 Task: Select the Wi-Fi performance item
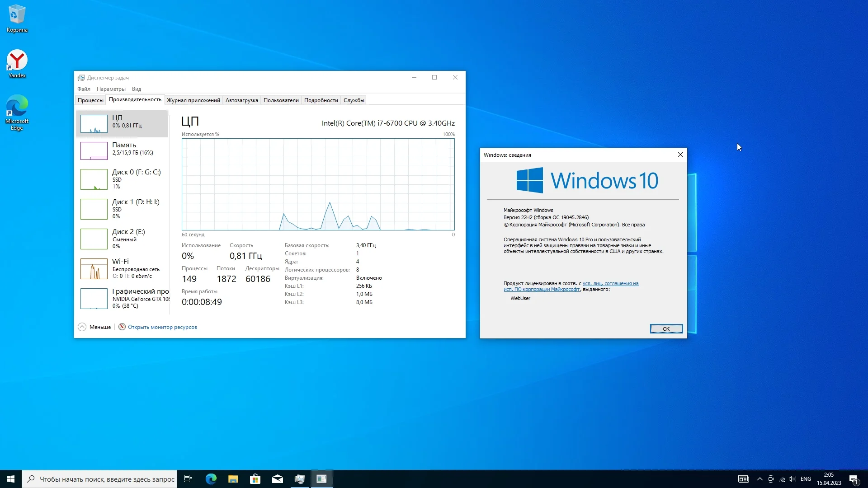pos(122,268)
